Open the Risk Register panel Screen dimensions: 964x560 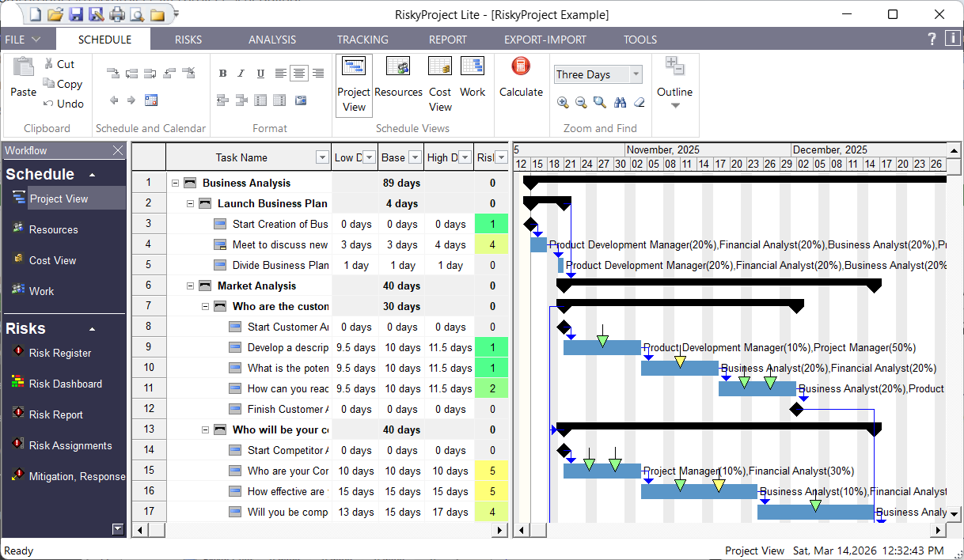[59, 353]
